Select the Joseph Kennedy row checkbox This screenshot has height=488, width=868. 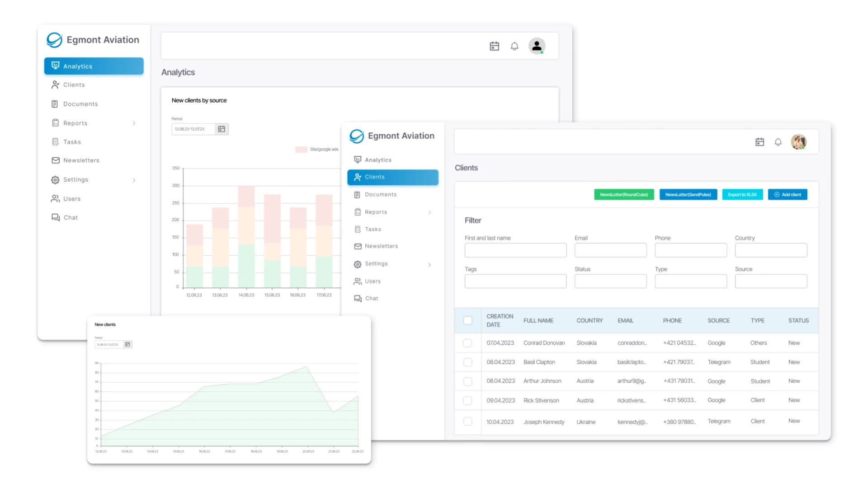tap(468, 422)
